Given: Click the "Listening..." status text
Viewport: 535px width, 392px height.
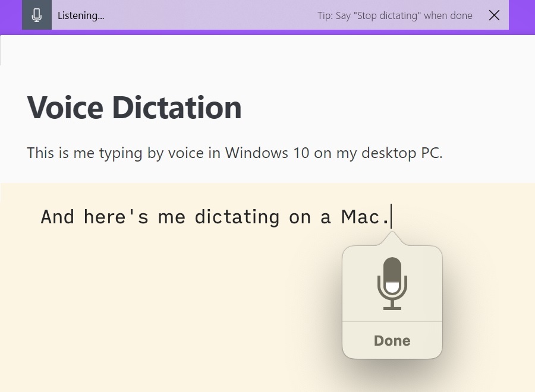Looking at the screenshot, I should point(81,16).
